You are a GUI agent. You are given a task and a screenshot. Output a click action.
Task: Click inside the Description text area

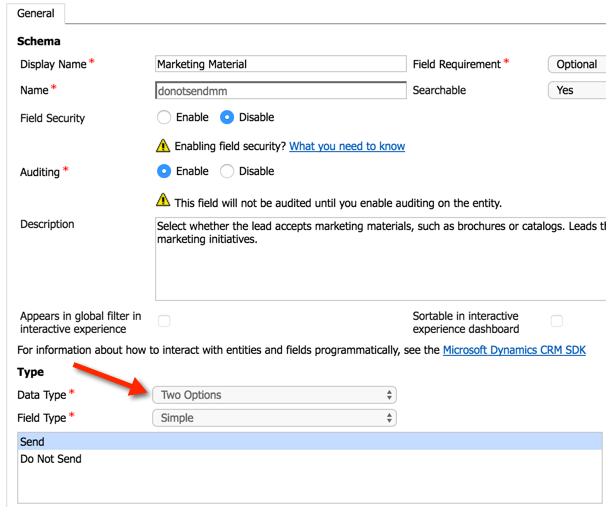click(380, 258)
